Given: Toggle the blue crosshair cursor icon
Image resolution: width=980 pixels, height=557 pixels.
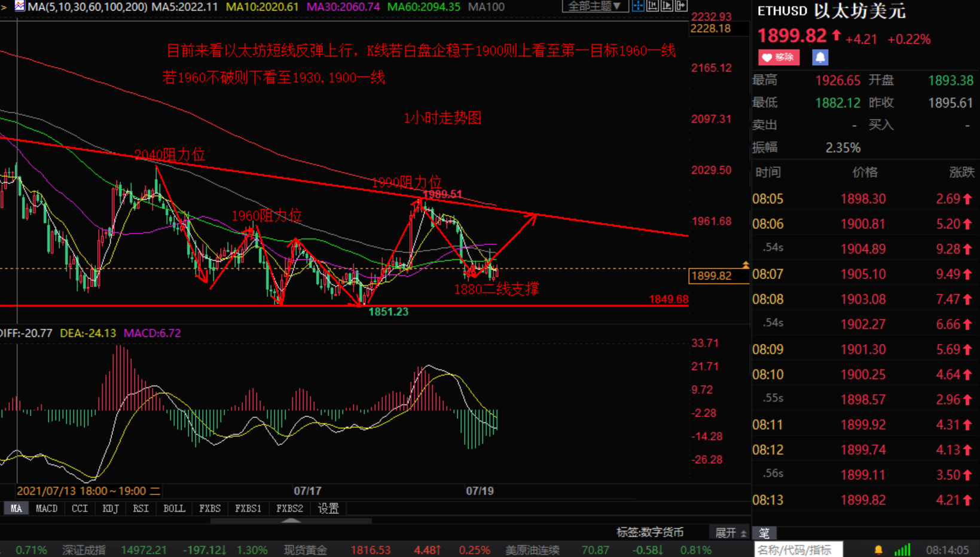Looking at the screenshot, I should (x=638, y=6).
